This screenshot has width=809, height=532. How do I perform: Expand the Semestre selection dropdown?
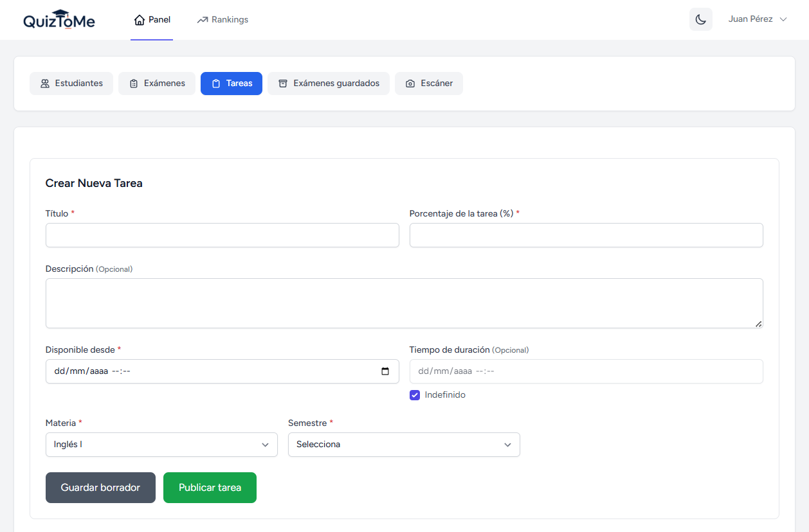tap(404, 444)
